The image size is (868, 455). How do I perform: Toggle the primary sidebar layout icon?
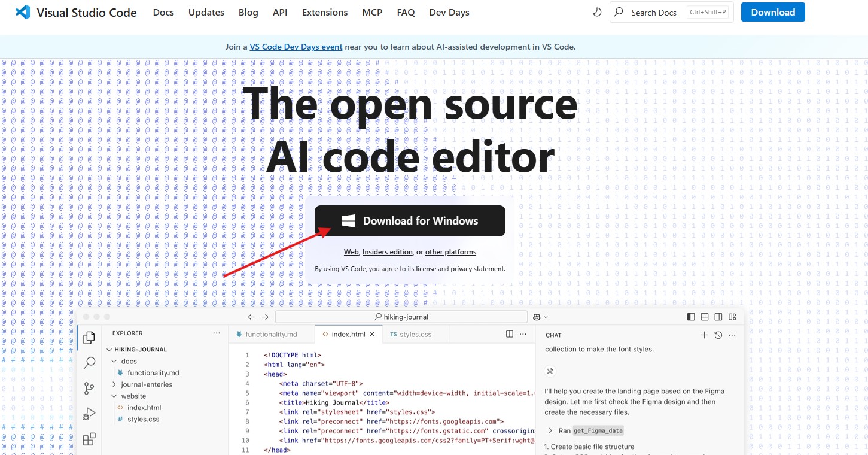691,317
